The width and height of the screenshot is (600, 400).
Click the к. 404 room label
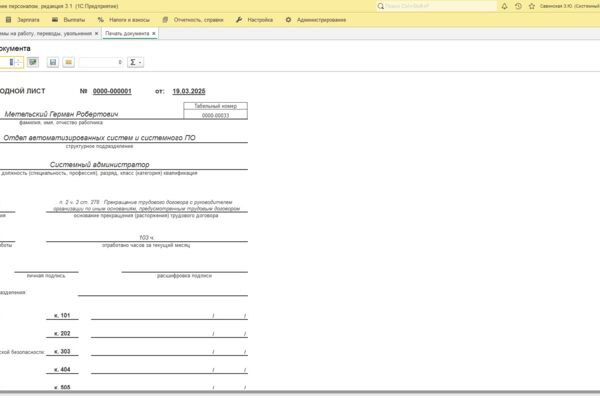[62, 369]
